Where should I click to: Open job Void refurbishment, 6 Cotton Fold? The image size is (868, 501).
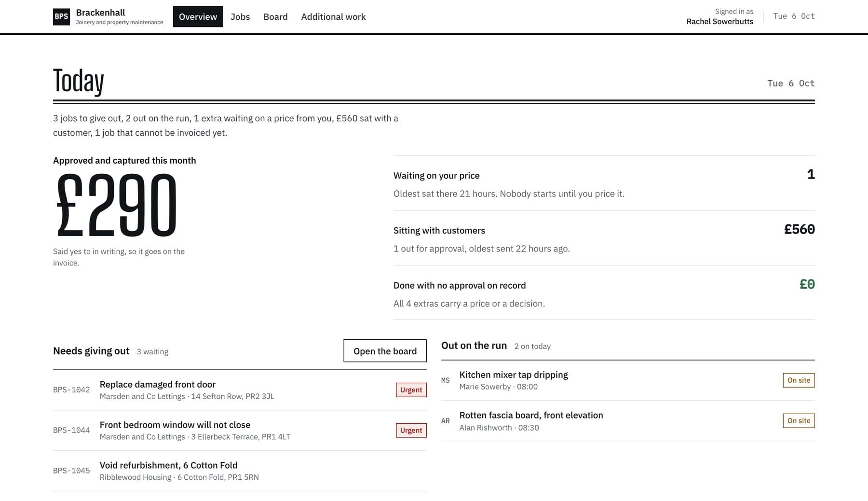240,471
